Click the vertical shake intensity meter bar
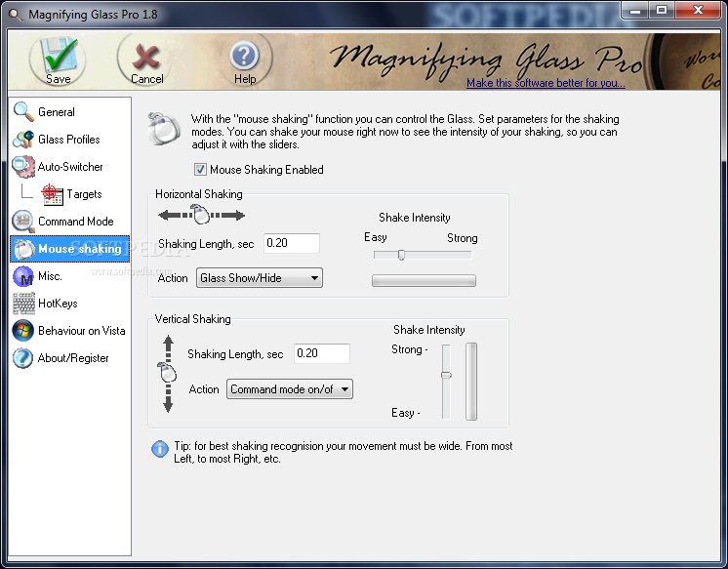Viewport: 728px width, 569px height. (x=471, y=382)
